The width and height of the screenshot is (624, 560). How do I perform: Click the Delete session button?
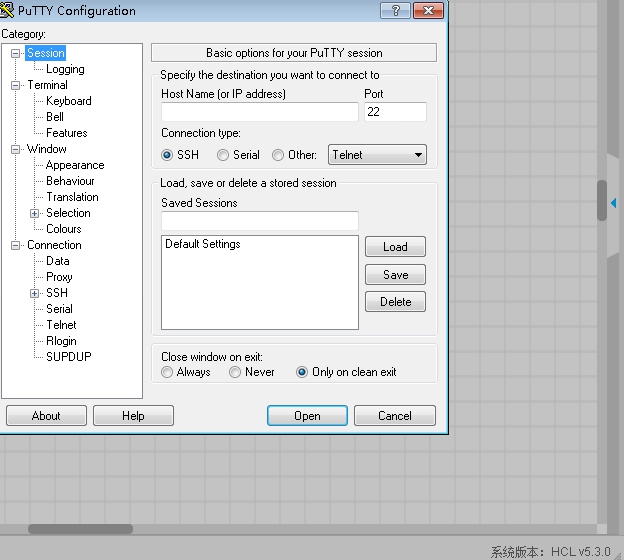tap(395, 302)
